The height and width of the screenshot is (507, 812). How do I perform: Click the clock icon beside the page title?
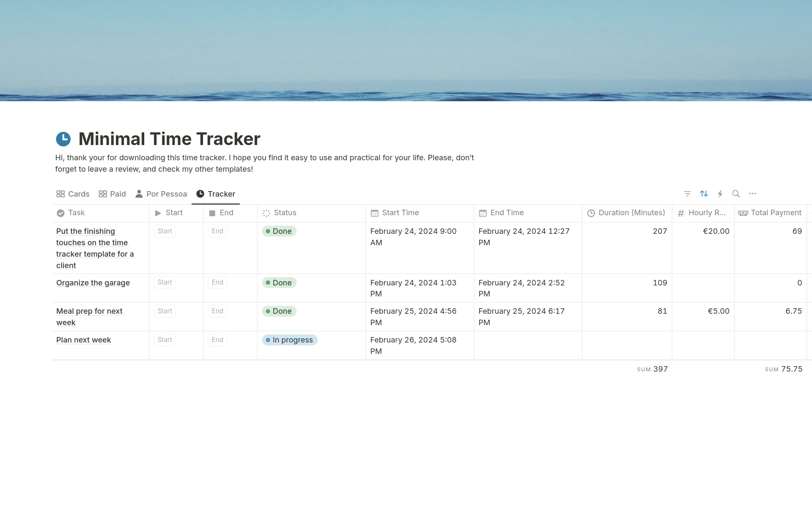coord(63,138)
